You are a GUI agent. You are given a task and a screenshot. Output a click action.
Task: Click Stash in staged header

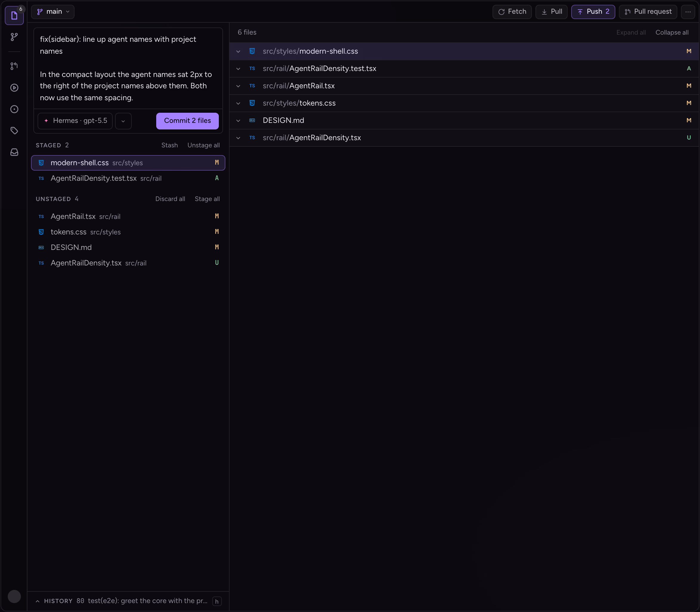[x=170, y=146]
